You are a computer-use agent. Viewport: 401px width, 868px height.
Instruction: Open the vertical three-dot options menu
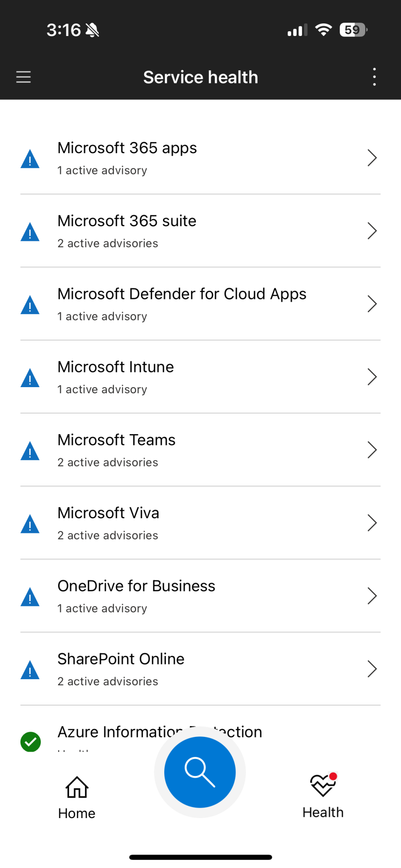click(x=374, y=77)
